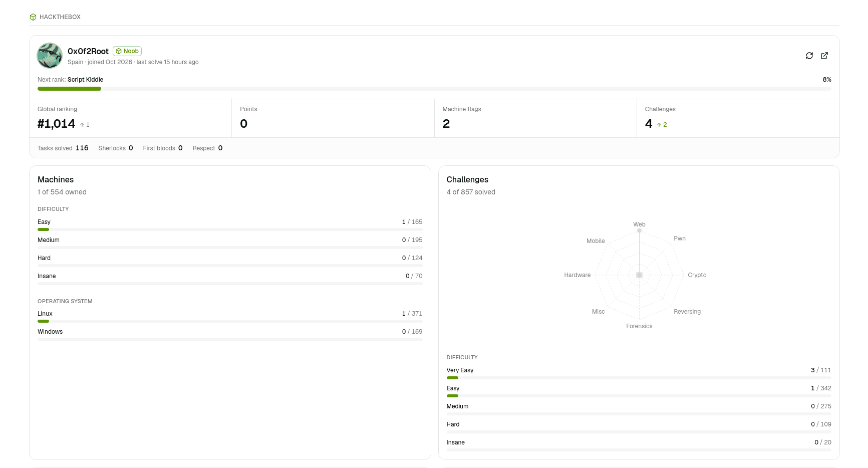Click the Hard challenges 0 / 109 count
This screenshot has height=468, width=868.
click(x=821, y=424)
